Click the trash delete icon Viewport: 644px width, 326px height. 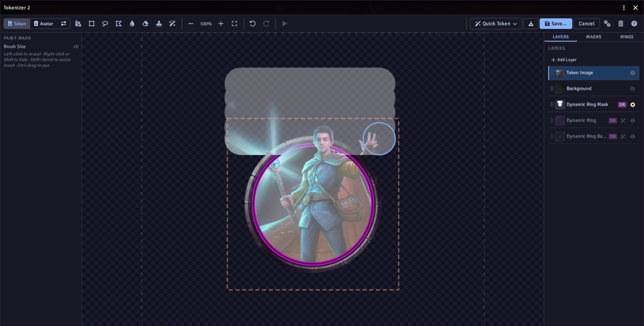(621, 24)
